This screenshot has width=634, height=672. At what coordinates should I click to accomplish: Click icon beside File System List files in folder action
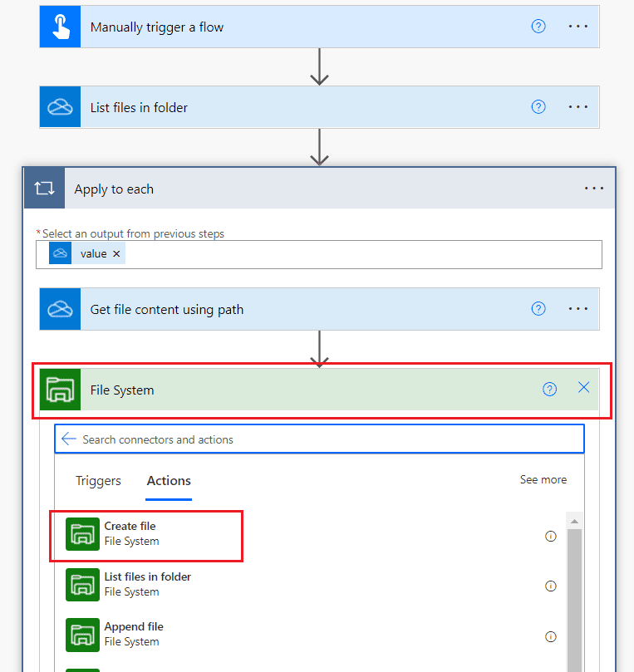pos(83,585)
